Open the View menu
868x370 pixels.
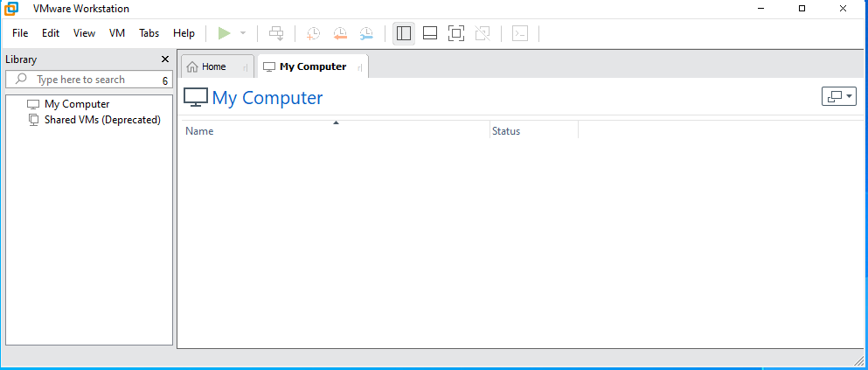coord(84,33)
